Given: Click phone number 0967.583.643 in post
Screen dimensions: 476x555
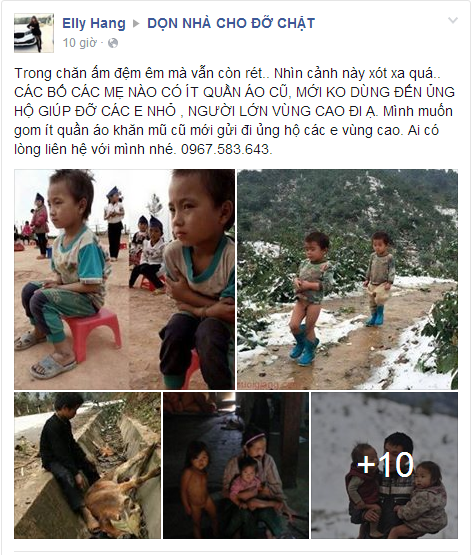Looking at the screenshot, I should pos(225,149).
